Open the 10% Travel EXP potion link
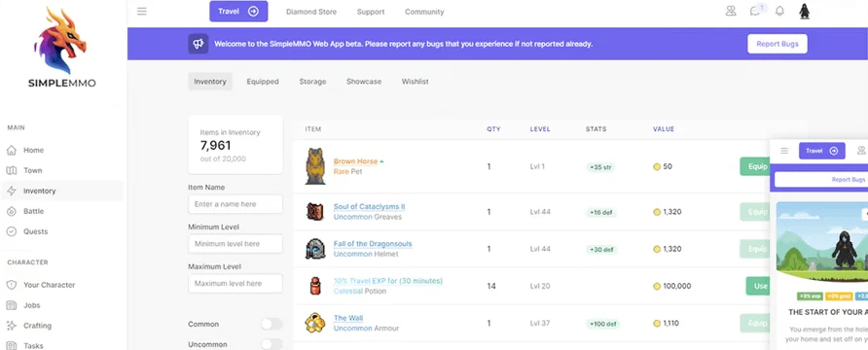This screenshot has width=868, height=350. (388, 281)
